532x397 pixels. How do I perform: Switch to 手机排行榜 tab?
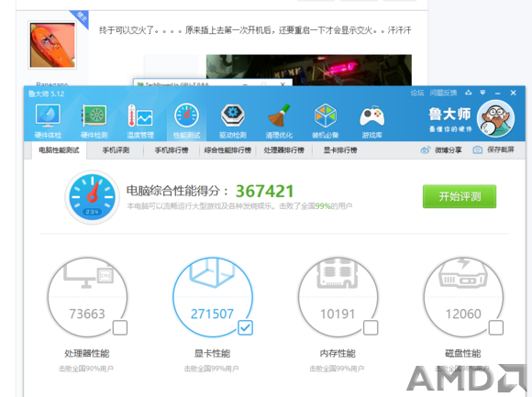[x=172, y=150]
